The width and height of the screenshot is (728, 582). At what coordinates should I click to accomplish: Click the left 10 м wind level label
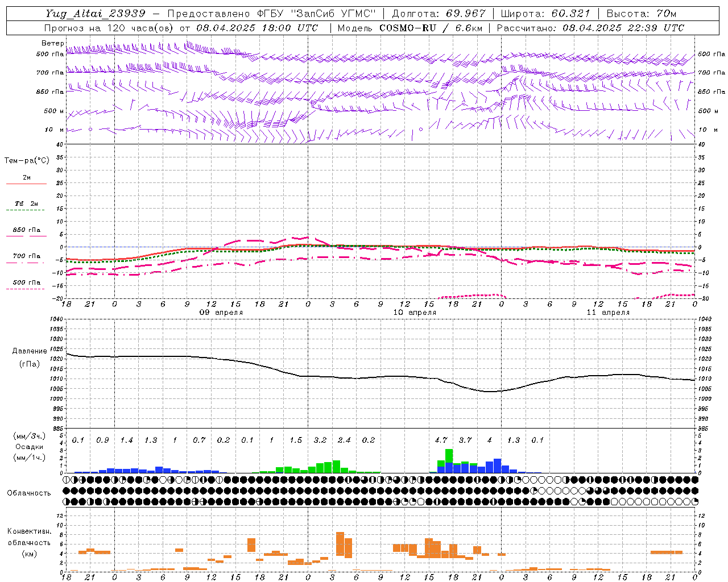point(54,130)
